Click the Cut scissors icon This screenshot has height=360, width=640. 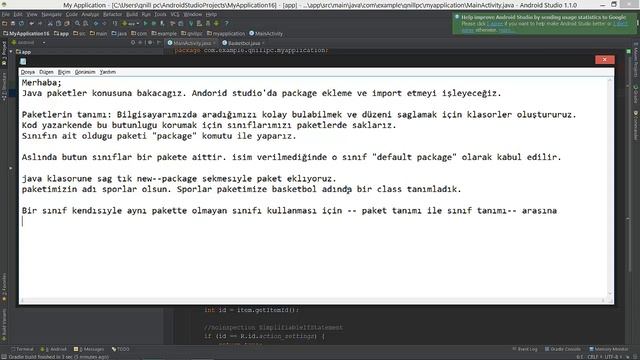pyautogui.click(x=50, y=23)
